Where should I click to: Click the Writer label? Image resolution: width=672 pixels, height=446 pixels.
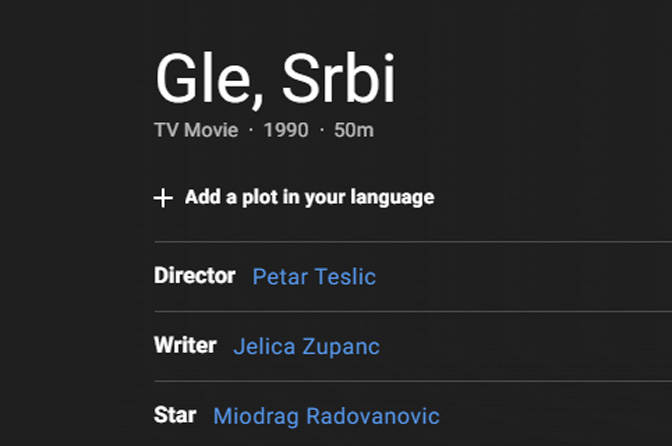pyautogui.click(x=185, y=345)
